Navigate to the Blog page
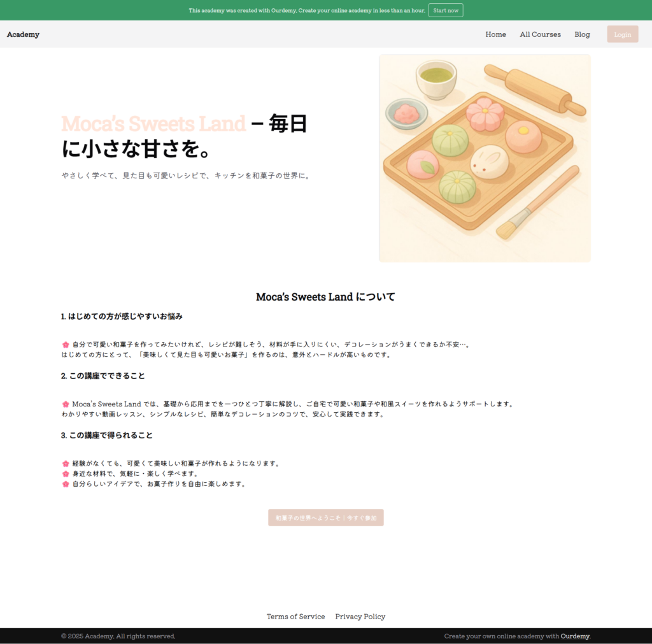This screenshot has width=652, height=644. pos(582,34)
